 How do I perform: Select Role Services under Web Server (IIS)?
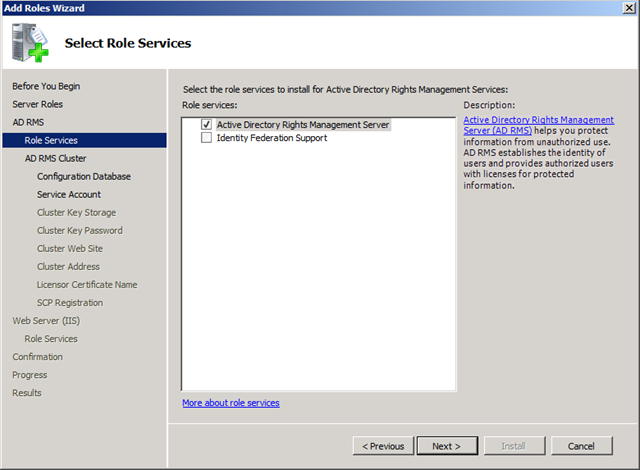[51, 339]
